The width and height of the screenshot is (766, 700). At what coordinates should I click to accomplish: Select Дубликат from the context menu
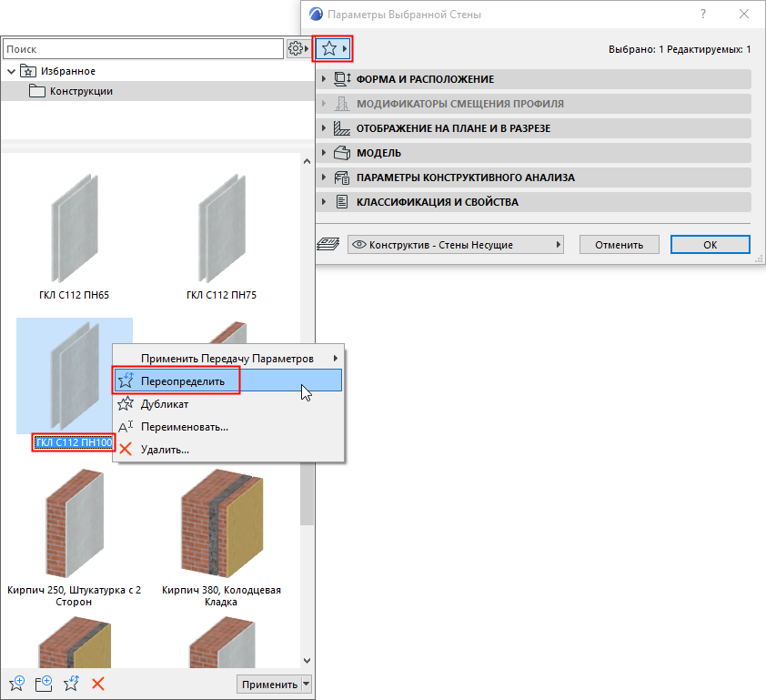pyautogui.click(x=164, y=403)
